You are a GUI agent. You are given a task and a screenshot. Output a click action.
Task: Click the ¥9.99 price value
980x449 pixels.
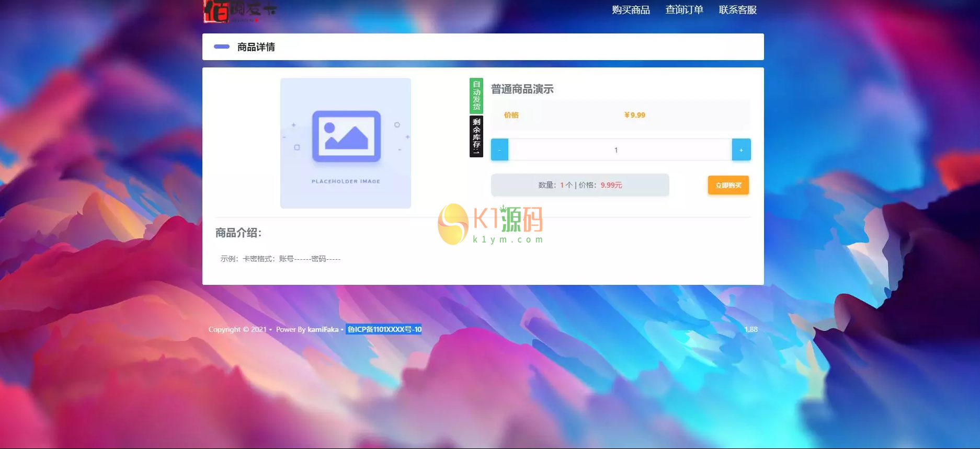point(635,115)
